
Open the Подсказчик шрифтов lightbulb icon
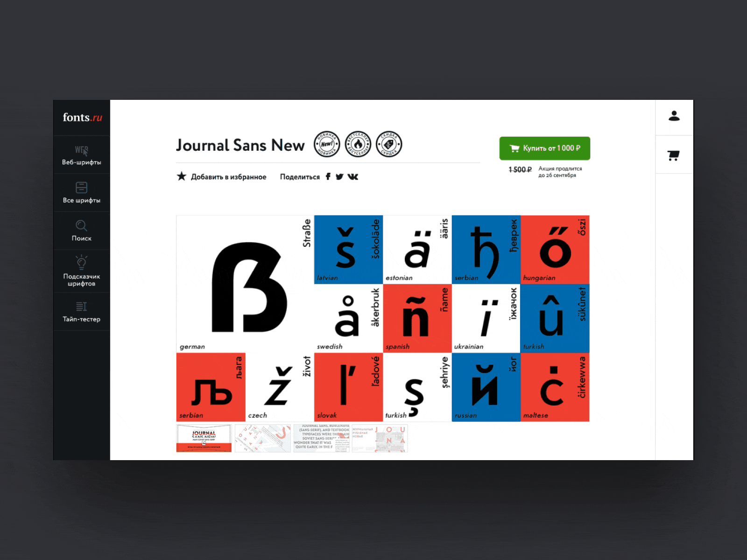[81, 262]
